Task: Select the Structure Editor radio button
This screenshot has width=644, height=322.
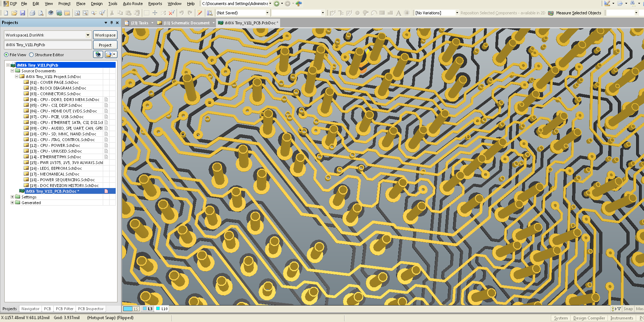Action: coord(32,55)
